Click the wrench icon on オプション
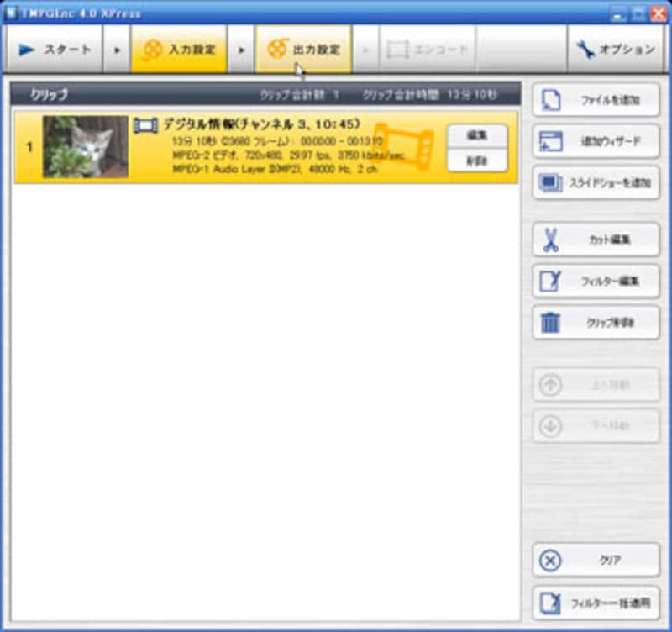Screen dimensions: 672x632 pos(585,50)
